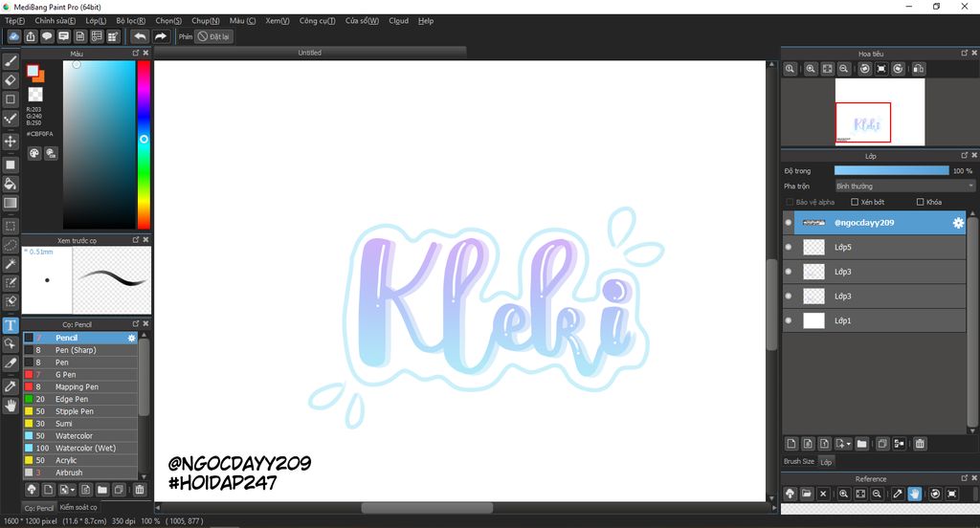Duplicate the layer in Lớp panel
The width and height of the screenshot is (980, 528).
(882, 444)
